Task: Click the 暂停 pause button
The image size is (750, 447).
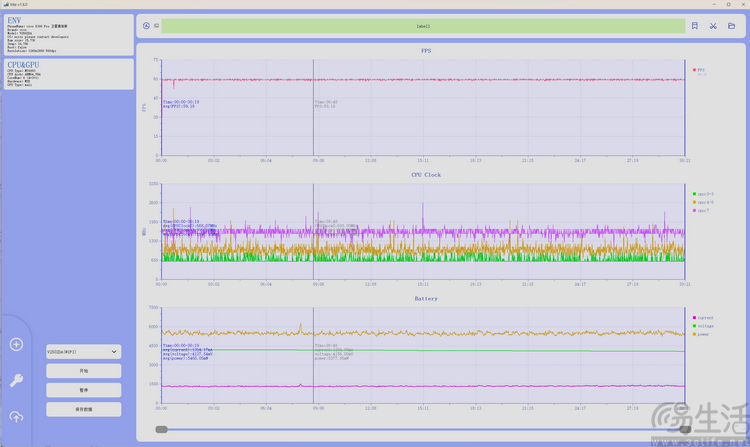Action: tap(83, 390)
